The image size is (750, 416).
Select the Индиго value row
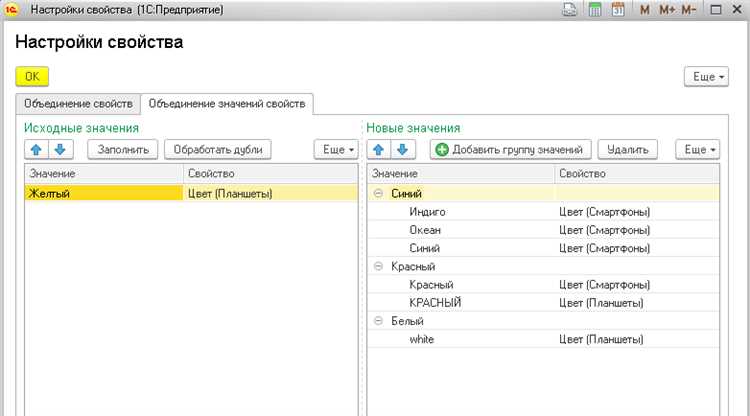coord(543,212)
